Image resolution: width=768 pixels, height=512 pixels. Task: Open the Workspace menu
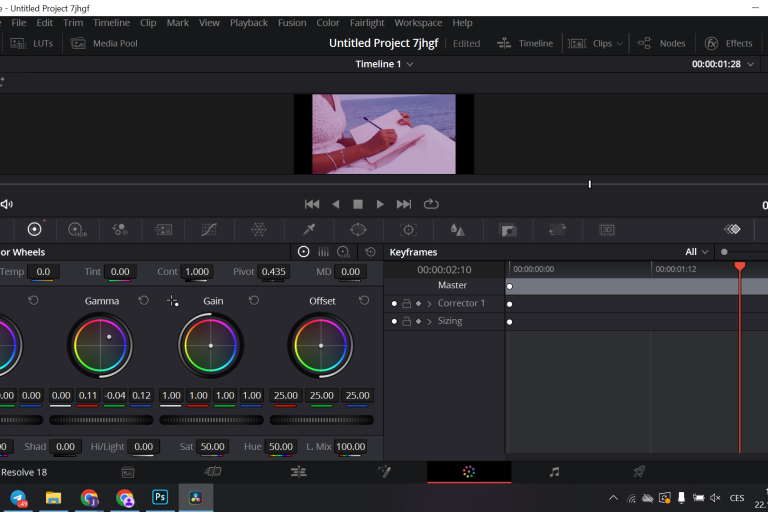[x=418, y=23]
